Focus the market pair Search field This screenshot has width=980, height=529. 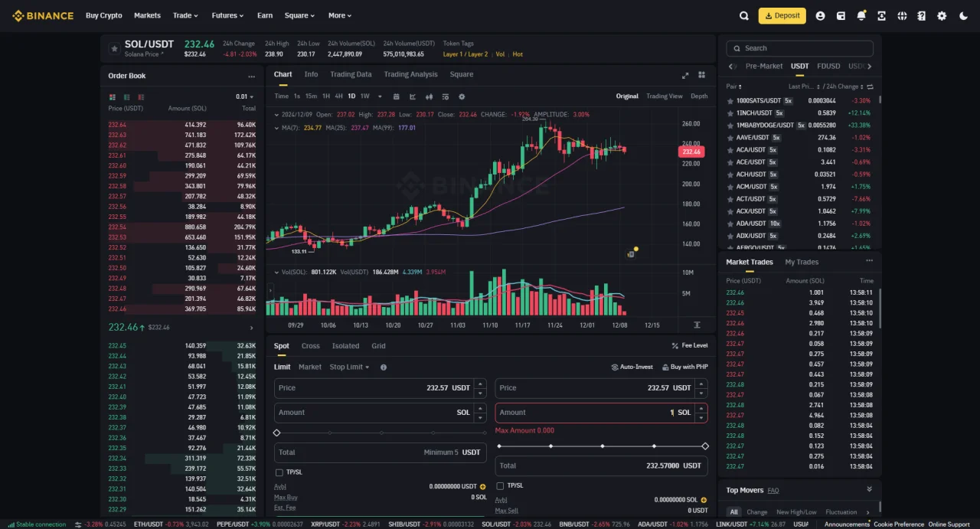pyautogui.click(x=799, y=48)
